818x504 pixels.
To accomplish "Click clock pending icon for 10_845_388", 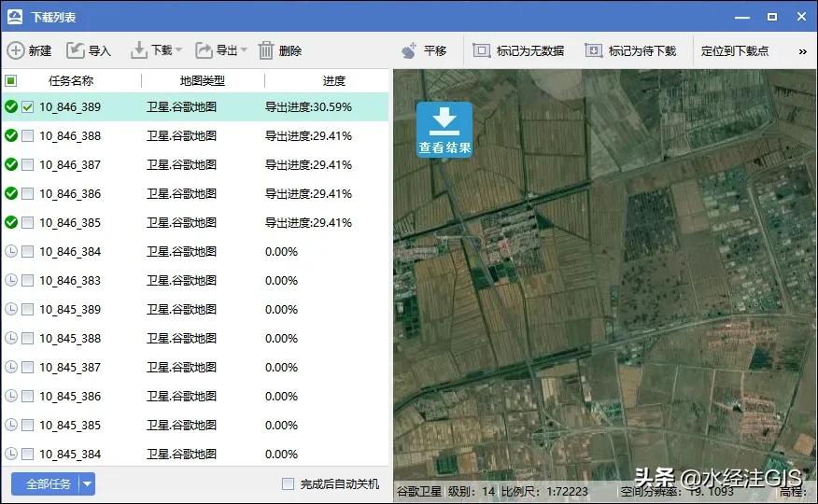I will (x=11, y=338).
